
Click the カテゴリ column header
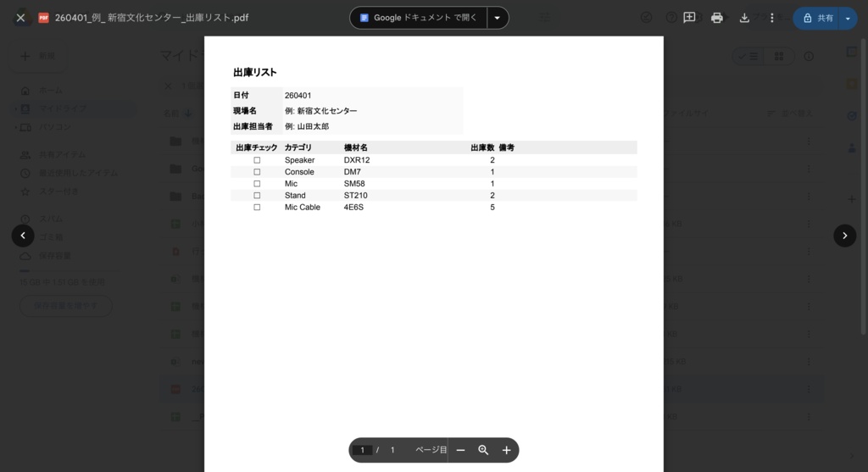coord(298,147)
